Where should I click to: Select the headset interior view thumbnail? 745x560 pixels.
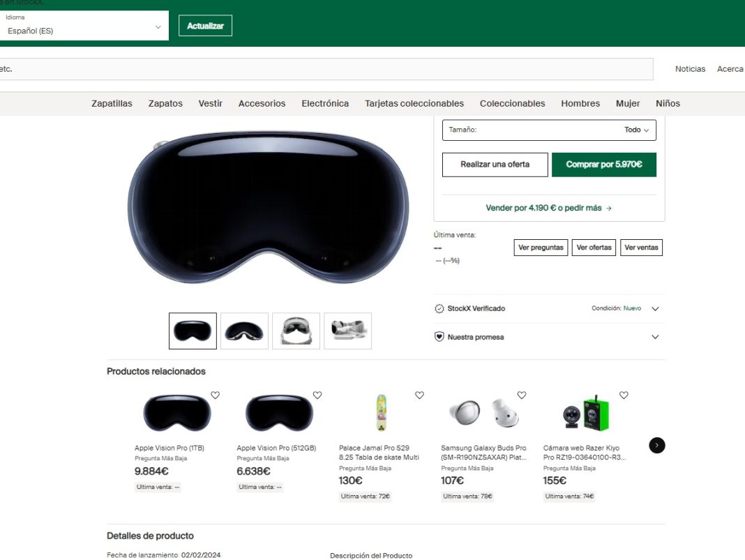[x=296, y=331]
